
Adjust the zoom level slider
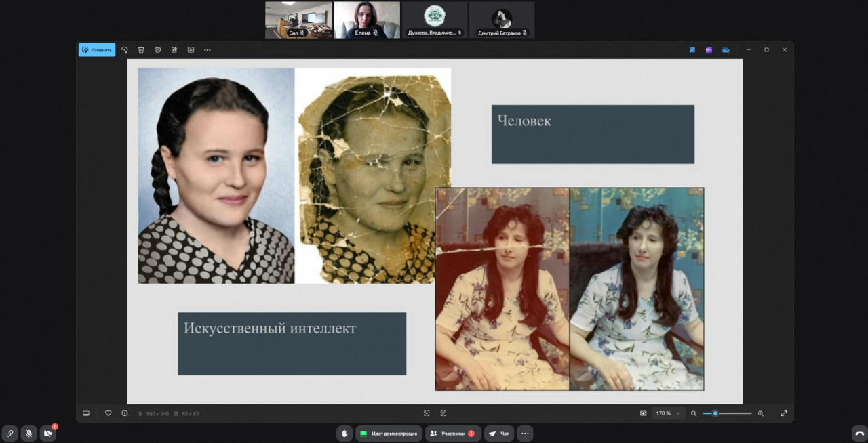[715, 413]
